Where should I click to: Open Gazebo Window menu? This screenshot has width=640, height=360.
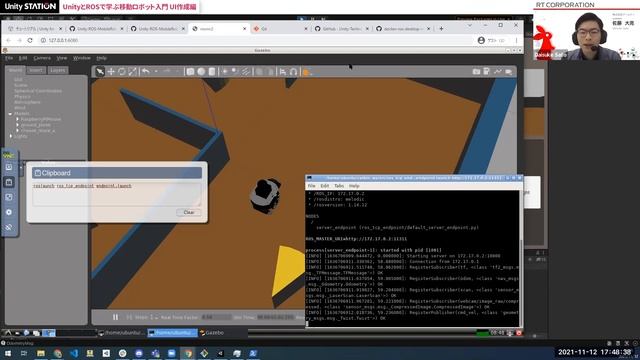[82, 58]
